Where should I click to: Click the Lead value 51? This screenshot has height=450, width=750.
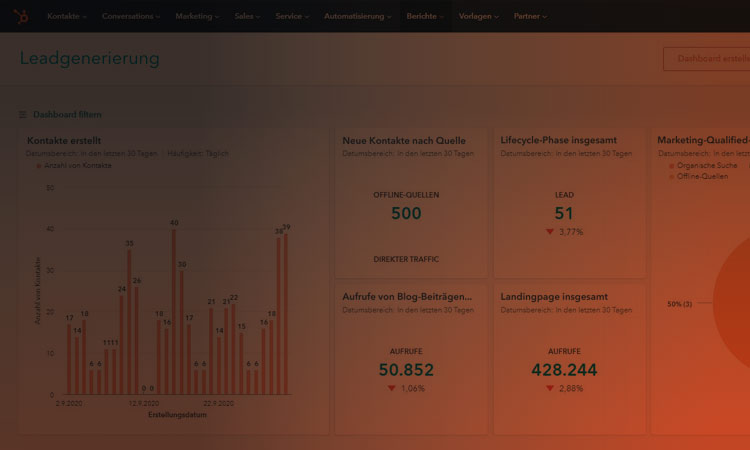point(564,213)
